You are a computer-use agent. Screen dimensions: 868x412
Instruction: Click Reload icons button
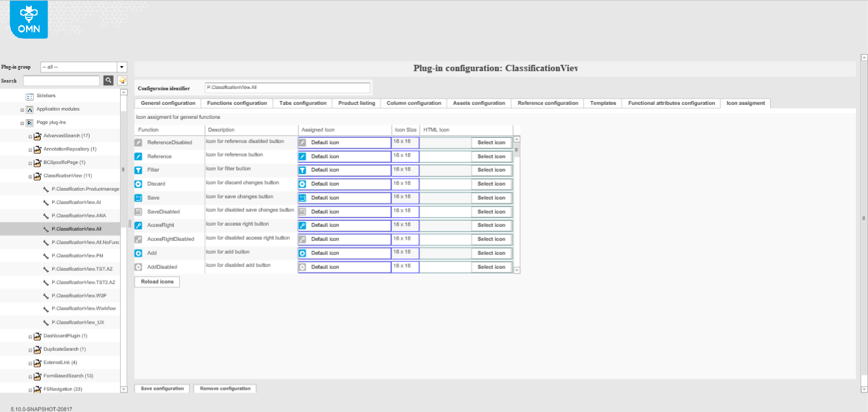click(x=156, y=281)
